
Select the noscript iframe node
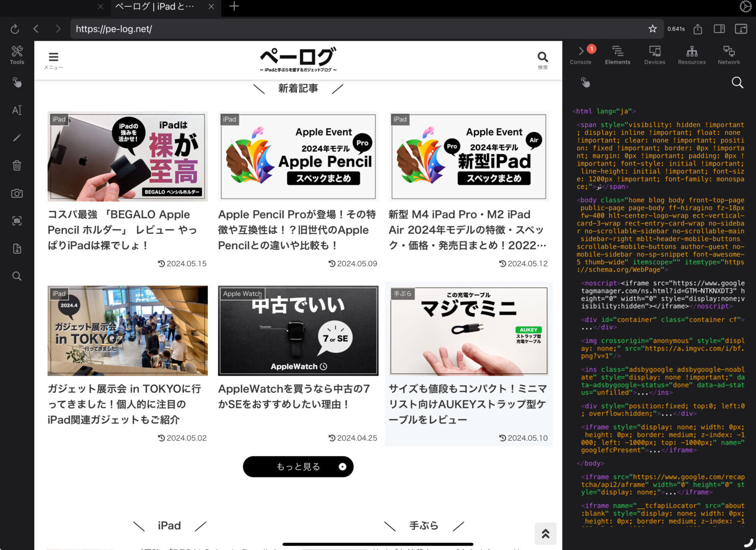pyautogui.click(x=663, y=294)
